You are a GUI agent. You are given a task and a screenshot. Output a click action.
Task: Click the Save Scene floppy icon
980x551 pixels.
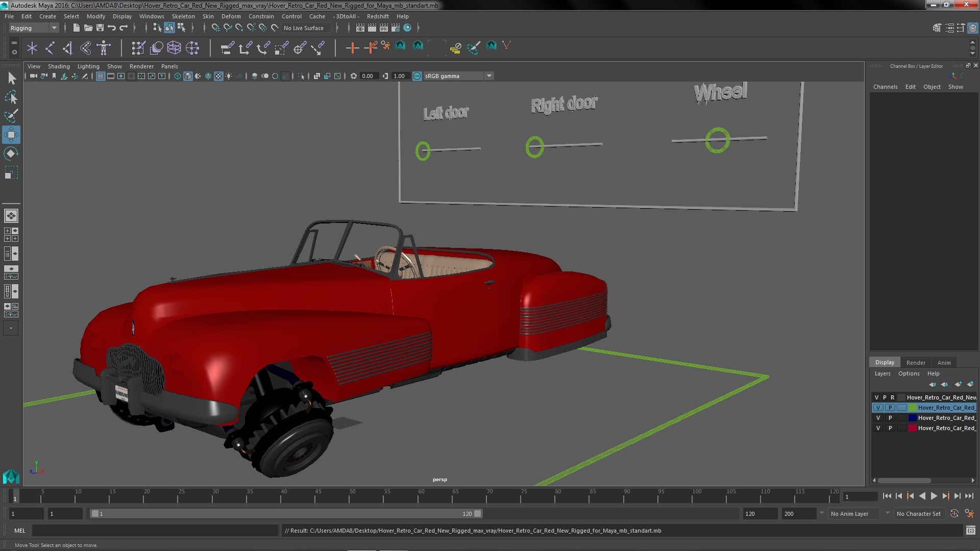100,28
